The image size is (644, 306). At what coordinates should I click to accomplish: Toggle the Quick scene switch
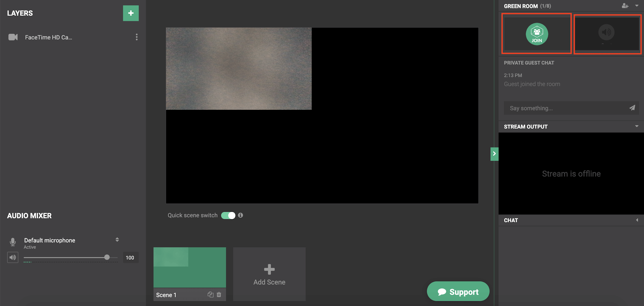pyautogui.click(x=228, y=215)
